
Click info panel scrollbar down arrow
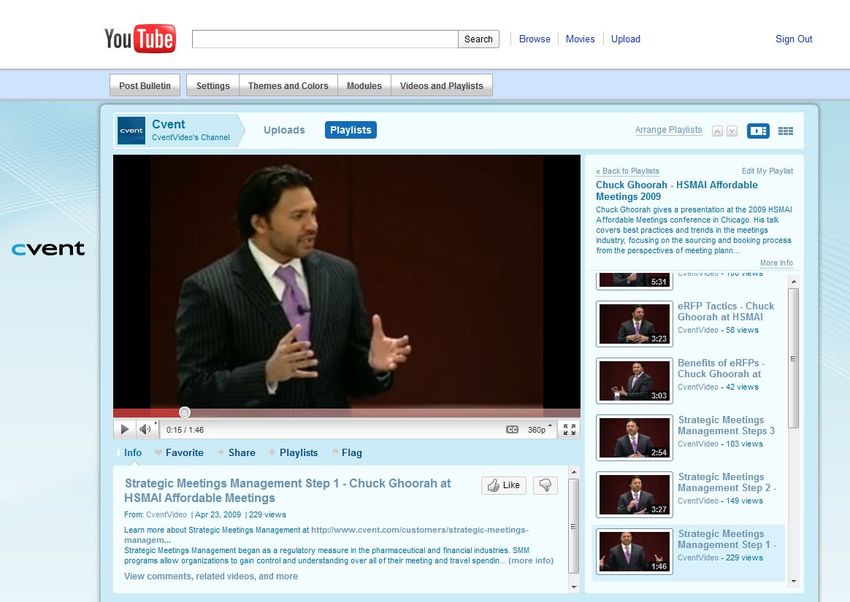pos(574,587)
